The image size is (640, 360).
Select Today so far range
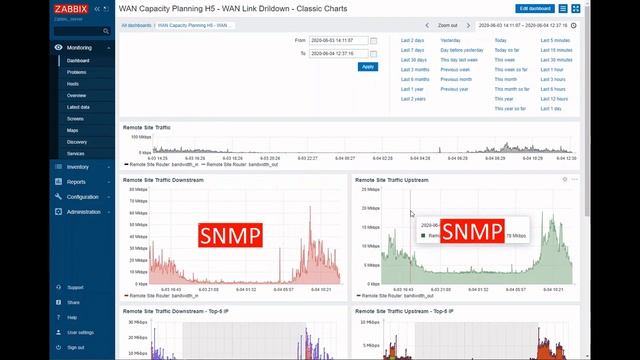click(x=507, y=50)
